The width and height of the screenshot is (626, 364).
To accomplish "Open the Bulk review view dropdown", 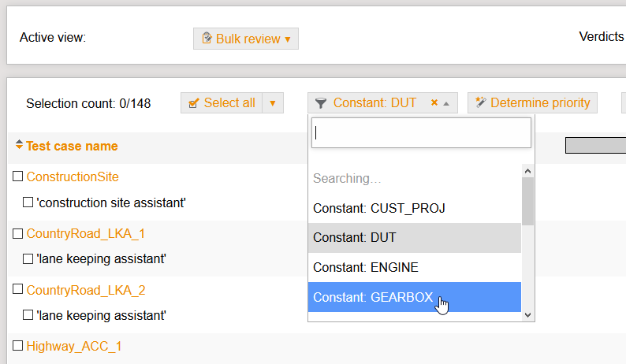I will click(x=287, y=39).
